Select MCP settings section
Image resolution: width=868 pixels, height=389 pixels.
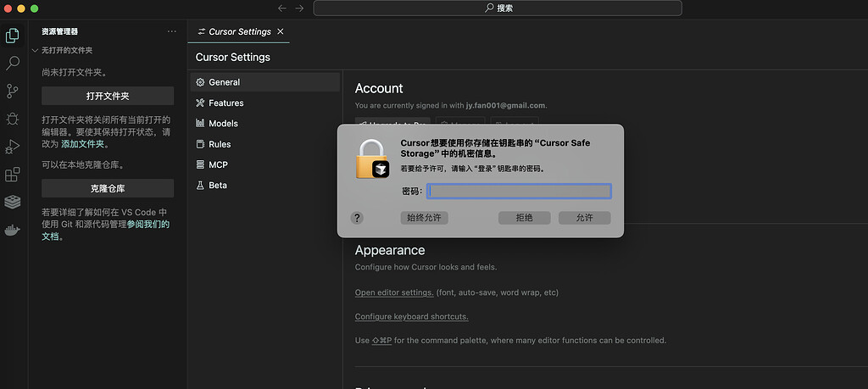(x=265, y=164)
